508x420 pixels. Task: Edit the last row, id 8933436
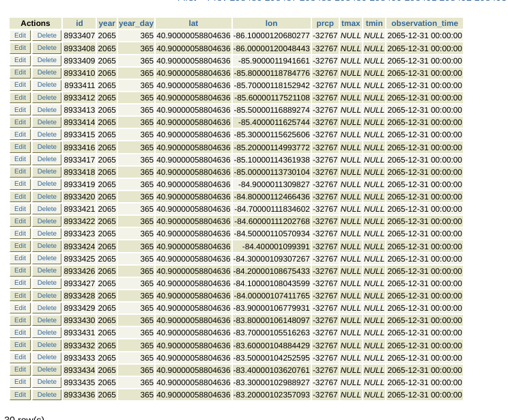point(20,395)
